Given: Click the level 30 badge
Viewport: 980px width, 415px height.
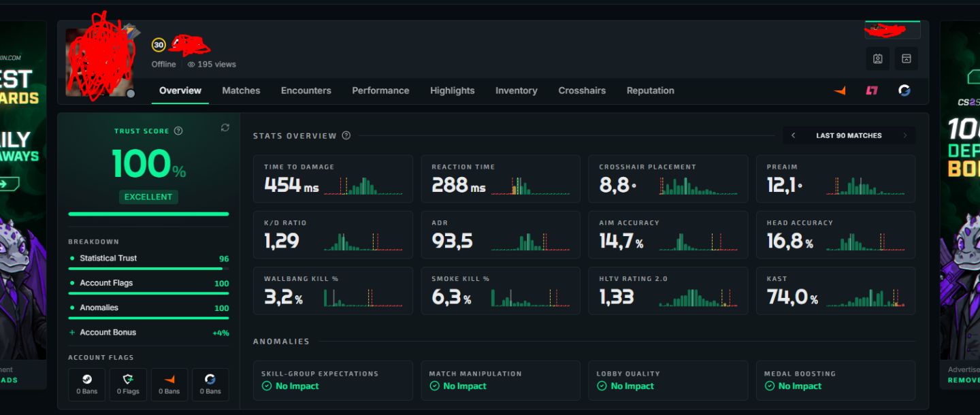Looking at the screenshot, I should pos(159,46).
